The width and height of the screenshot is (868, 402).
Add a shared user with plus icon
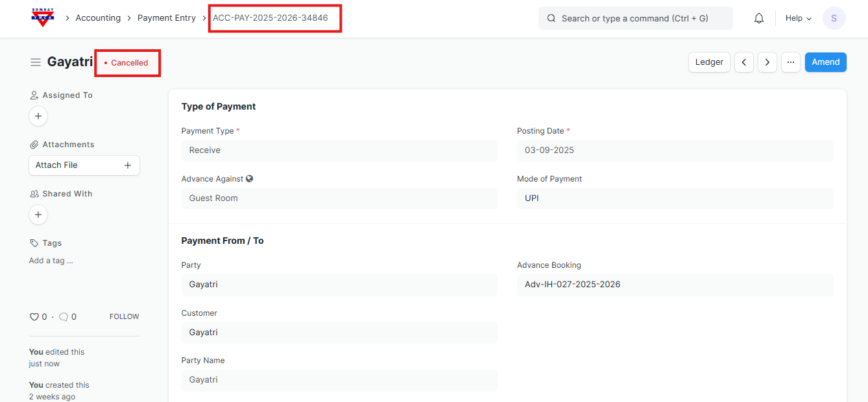38,215
